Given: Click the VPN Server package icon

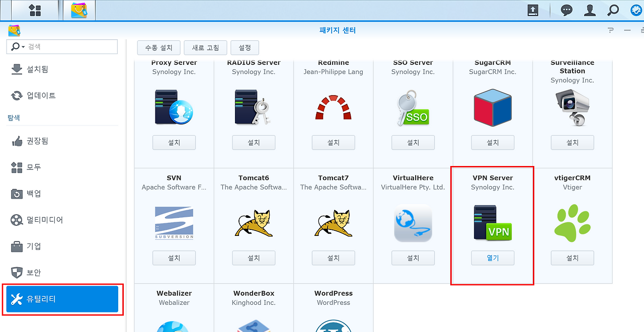Looking at the screenshot, I should [493, 222].
